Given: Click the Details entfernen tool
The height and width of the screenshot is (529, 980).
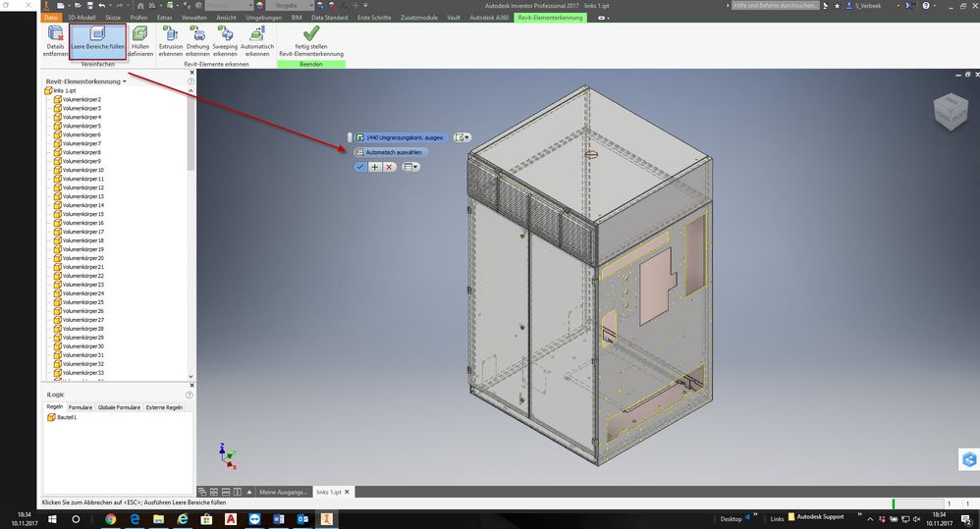Looking at the screenshot, I should [55, 41].
